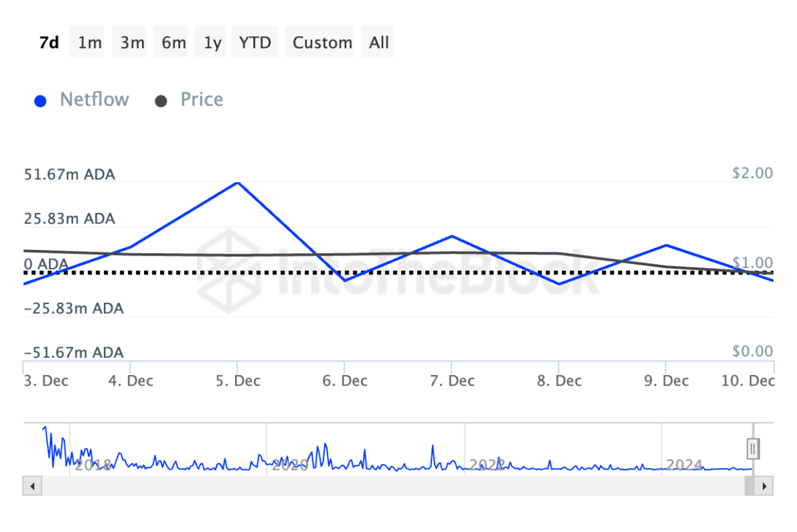
Task: Toggle the Netflow series legend
Action: pyautogui.click(x=94, y=100)
